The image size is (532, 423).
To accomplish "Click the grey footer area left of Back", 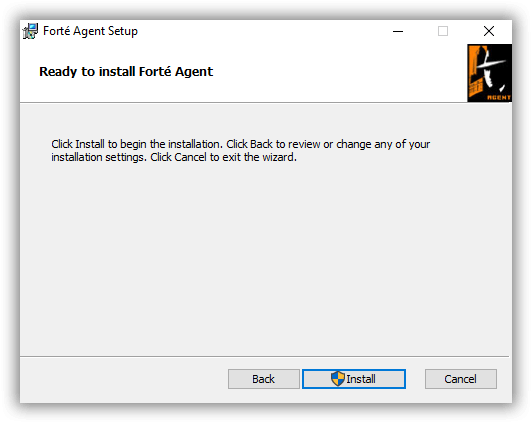I will [x=124, y=379].
